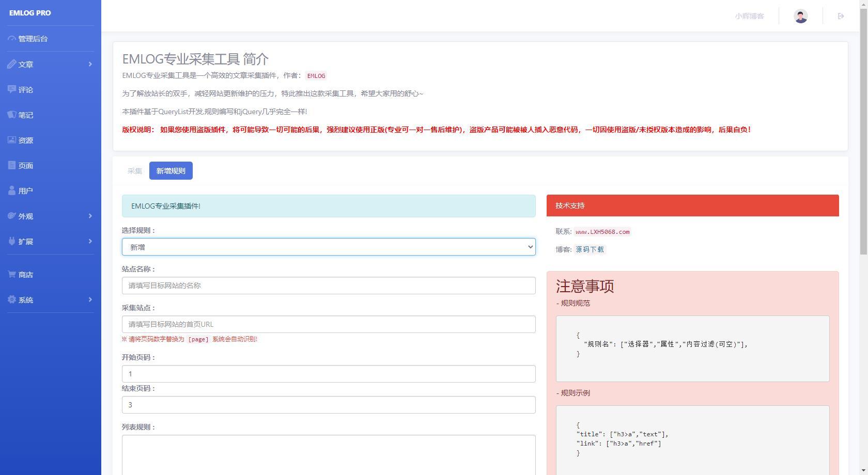Screen dimensions: 868x475
Task: Open the 源码下载 blog link
Action: [590, 249]
